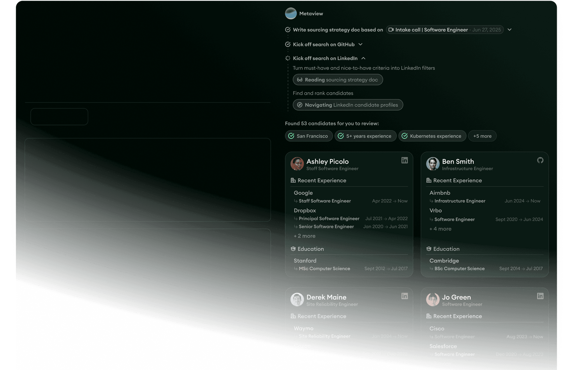Image resolution: width=588 pixels, height=370 pixels.
Task: Click the Metaview logo icon
Action: 291,13
